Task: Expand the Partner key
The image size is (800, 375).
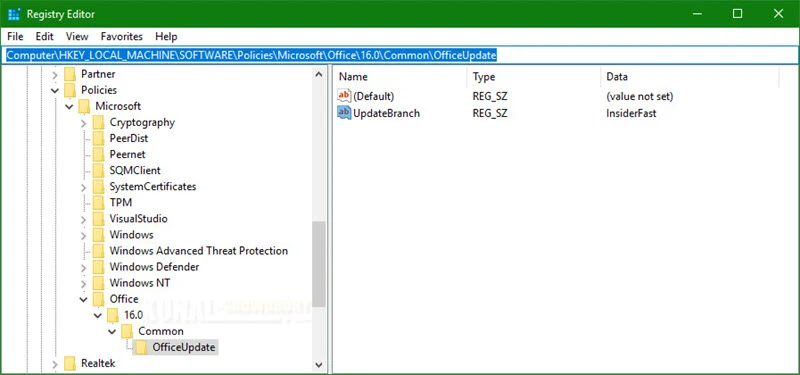Action: 55,74
